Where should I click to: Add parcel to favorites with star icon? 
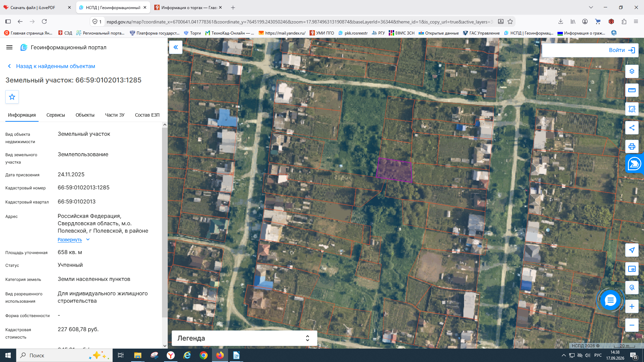(12, 97)
